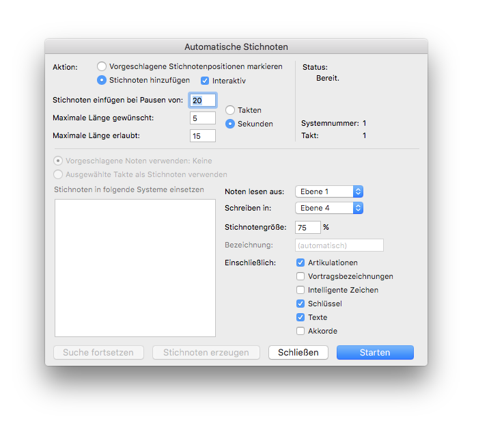Click the 'Suche fortsetzen' button

[98, 352]
